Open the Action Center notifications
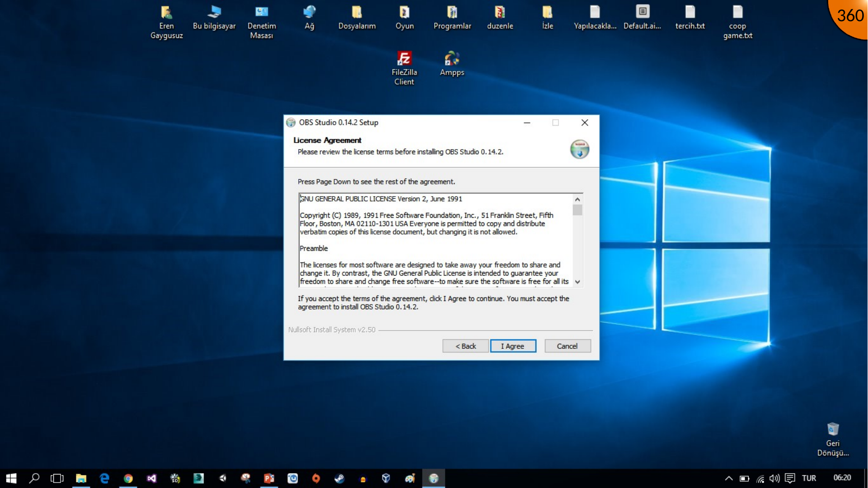 click(790, 478)
